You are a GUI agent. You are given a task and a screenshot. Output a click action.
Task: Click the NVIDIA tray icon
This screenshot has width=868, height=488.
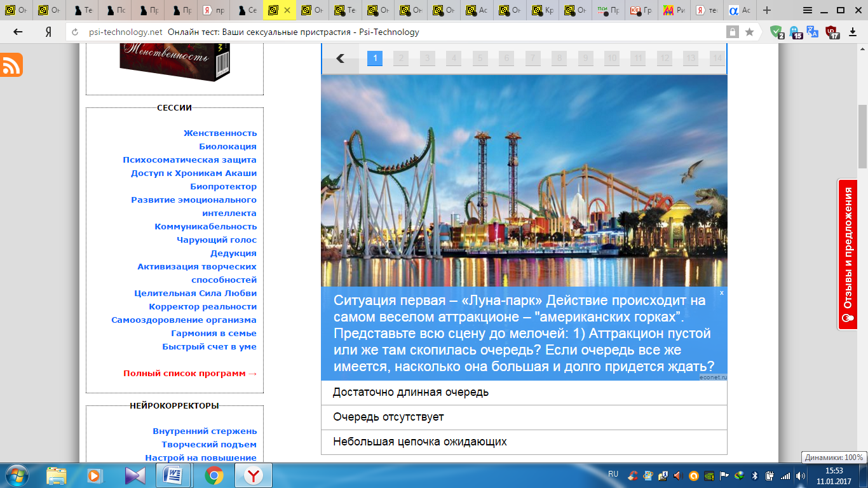pos(709,475)
